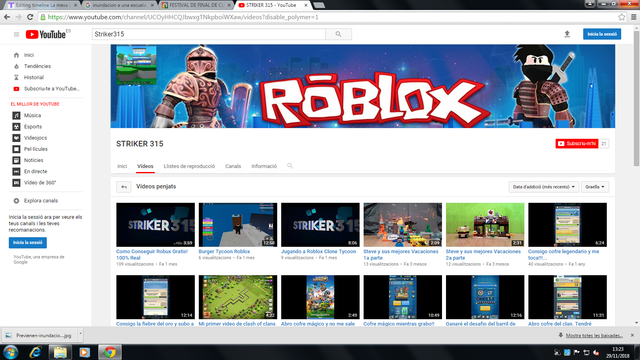Open the Windows Start button
This screenshot has height=360, width=640.
tap(11, 352)
